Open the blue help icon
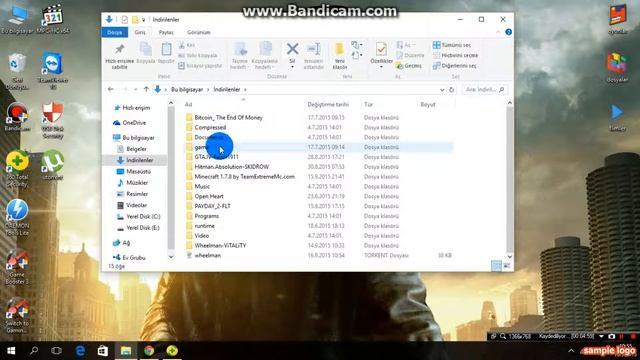This screenshot has height=360, width=640. [x=508, y=32]
